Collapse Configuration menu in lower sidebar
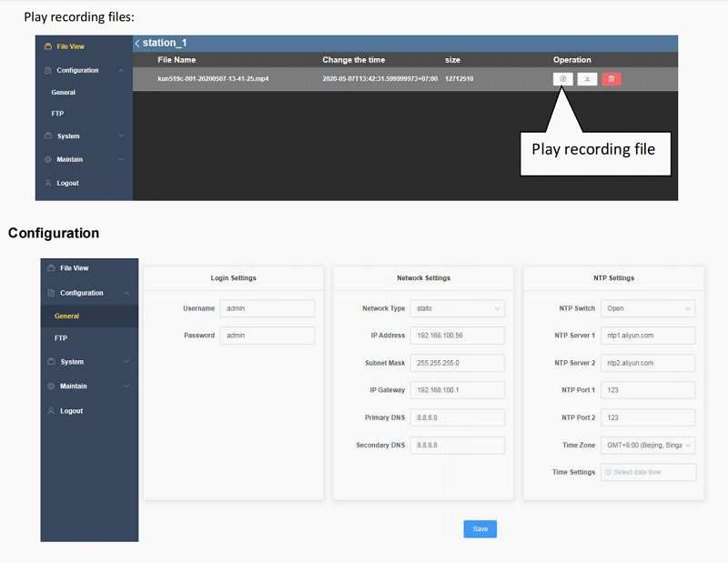728x563 pixels. (126, 293)
